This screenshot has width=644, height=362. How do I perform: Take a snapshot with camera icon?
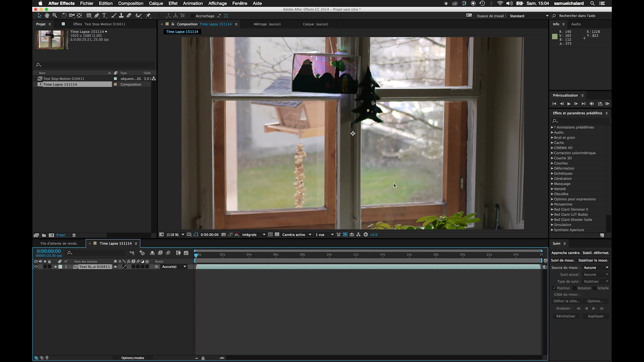(223, 235)
